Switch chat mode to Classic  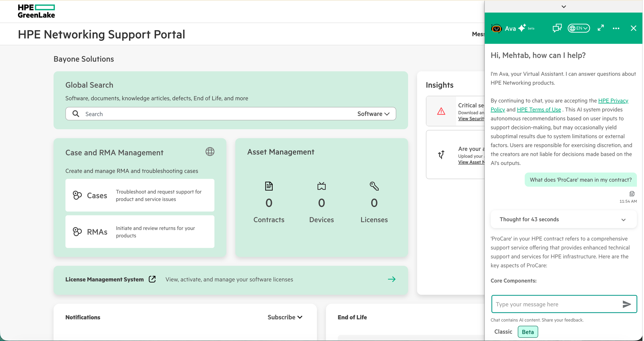click(503, 332)
